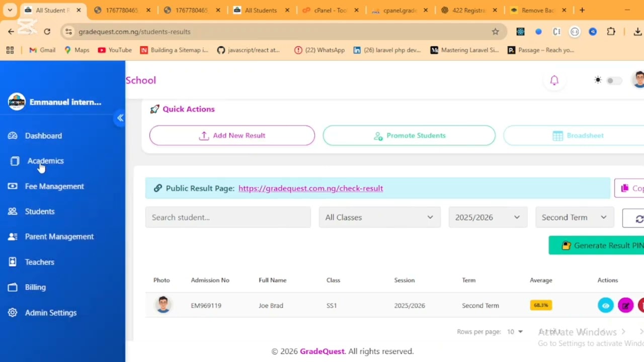The width and height of the screenshot is (644, 362).
Task: View Joe Brad's result eye icon
Action: tap(606, 305)
